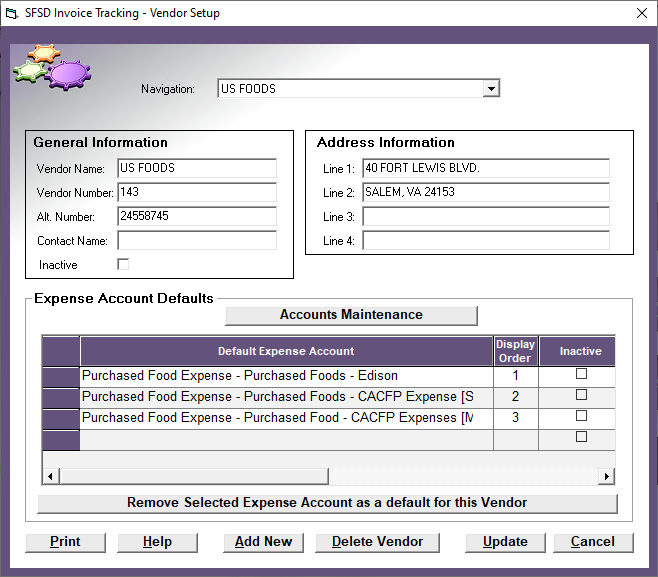Check Inactive for display order 2 row
Viewport: 658px width, 577px height.
(580, 396)
